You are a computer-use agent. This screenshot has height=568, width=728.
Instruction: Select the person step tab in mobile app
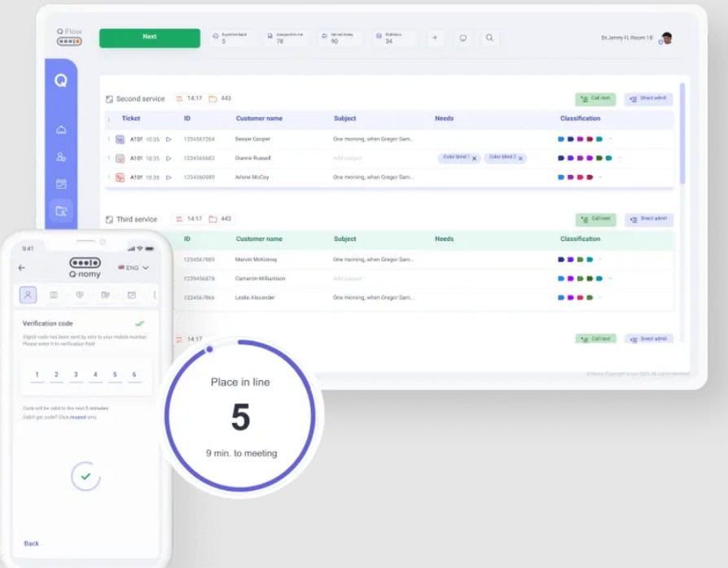[x=29, y=295]
